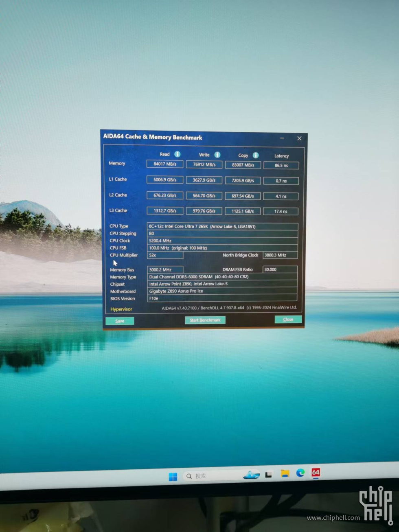The width and height of the screenshot is (399, 532).
Task: Click the CPU Type Core Ultra 7 265K field
Action: click(222, 226)
